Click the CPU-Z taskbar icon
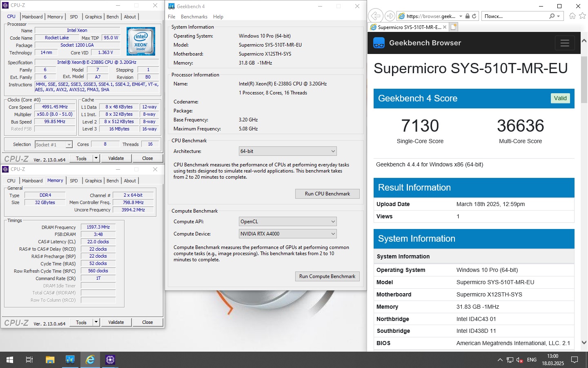This screenshot has width=588, height=368. (110, 360)
